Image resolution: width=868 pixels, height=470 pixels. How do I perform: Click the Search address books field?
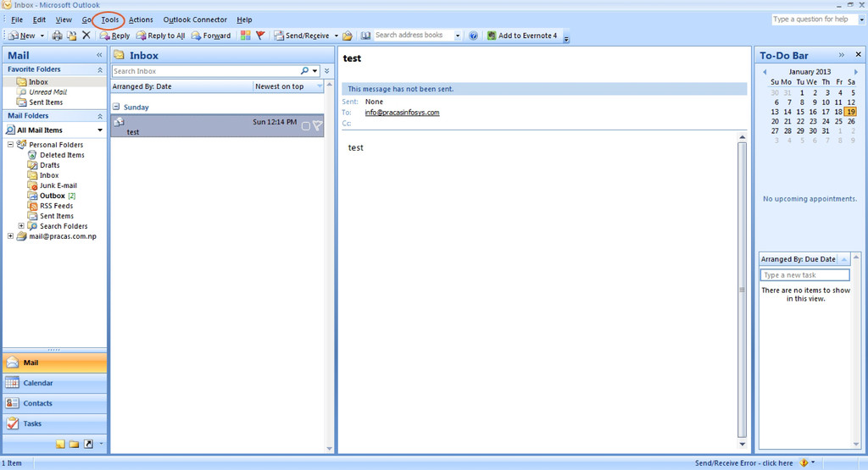[x=414, y=35]
